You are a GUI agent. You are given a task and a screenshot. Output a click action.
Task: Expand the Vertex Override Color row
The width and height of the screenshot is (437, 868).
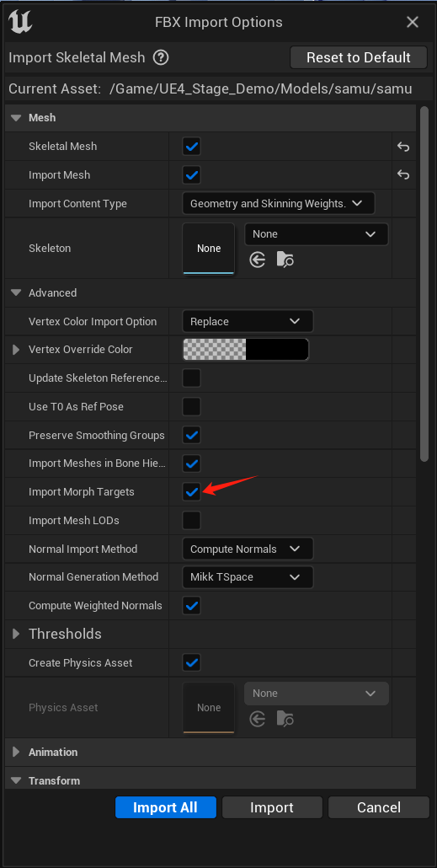click(15, 349)
